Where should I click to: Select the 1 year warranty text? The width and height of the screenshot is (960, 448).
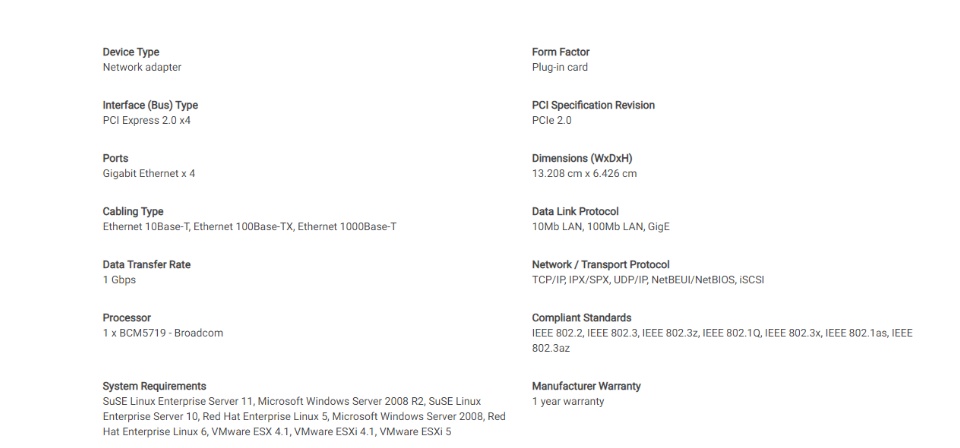click(x=568, y=401)
